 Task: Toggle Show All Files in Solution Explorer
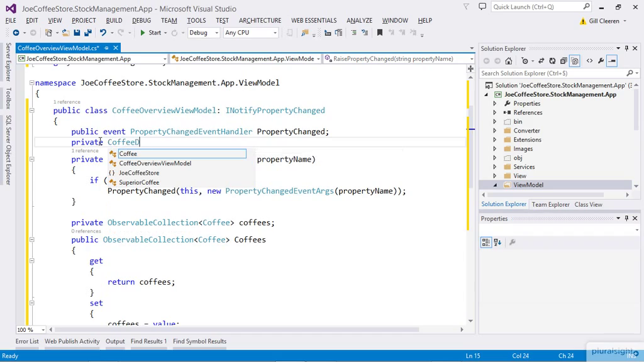point(575,61)
